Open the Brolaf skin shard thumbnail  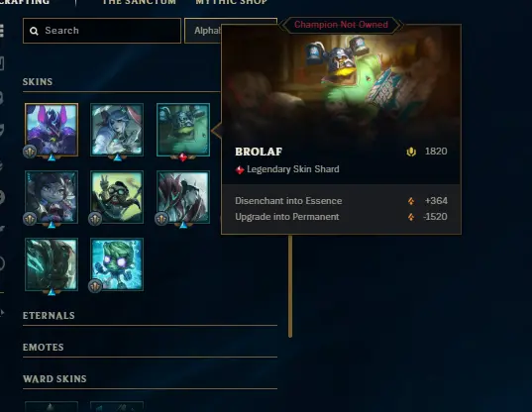(x=183, y=130)
